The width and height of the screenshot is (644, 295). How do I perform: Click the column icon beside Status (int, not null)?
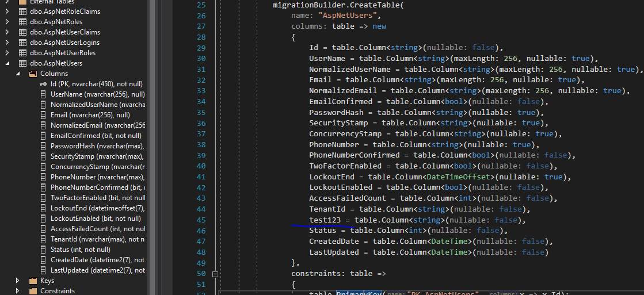coord(43,250)
